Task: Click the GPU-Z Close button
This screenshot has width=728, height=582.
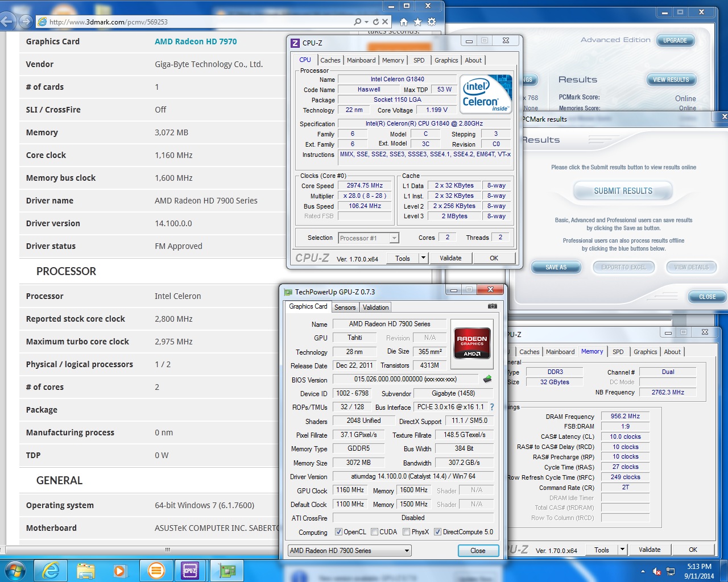Action: (478, 551)
